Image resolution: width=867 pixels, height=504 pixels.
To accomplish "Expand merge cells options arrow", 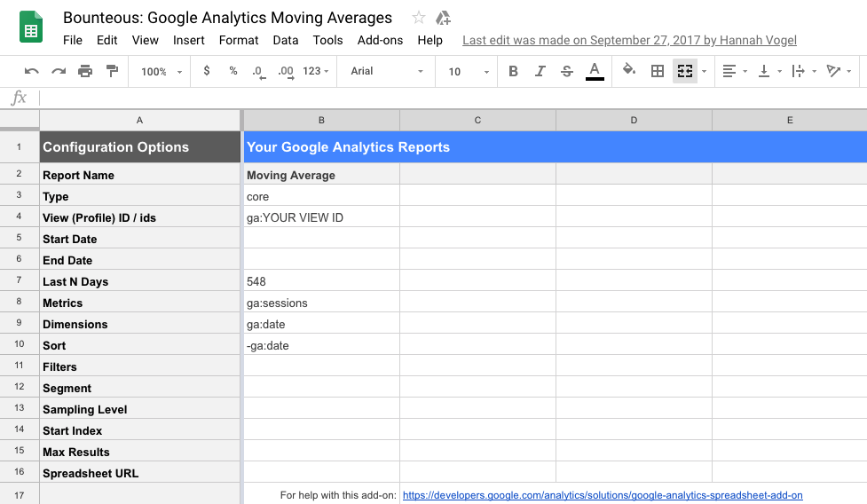I will 704,71.
